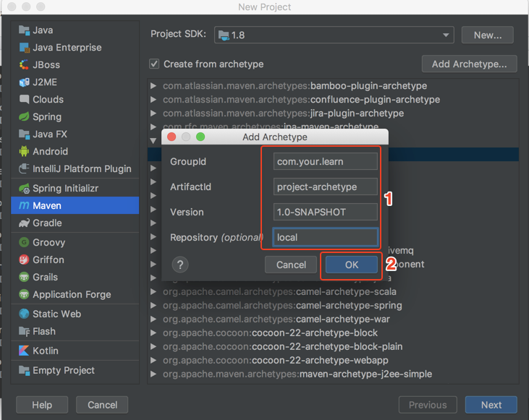Image resolution: width=529 pixels, height=420 pixels.
Task: Expand jira-plugin-archetype node
Action: click(153, 113)
